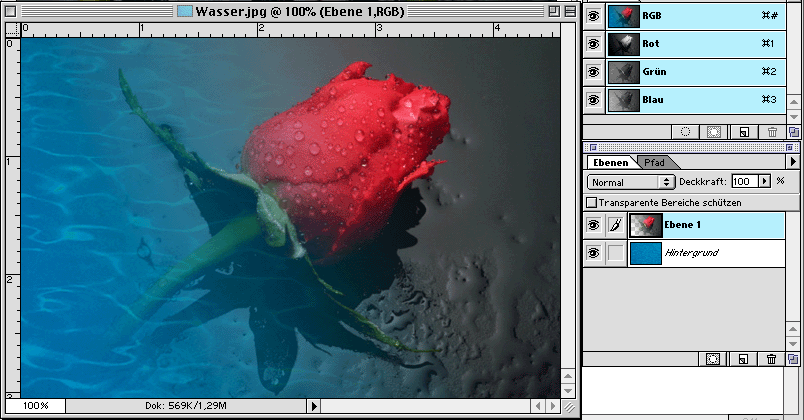
Task: Select the Ebenen tab
Action: coord(609,162)
